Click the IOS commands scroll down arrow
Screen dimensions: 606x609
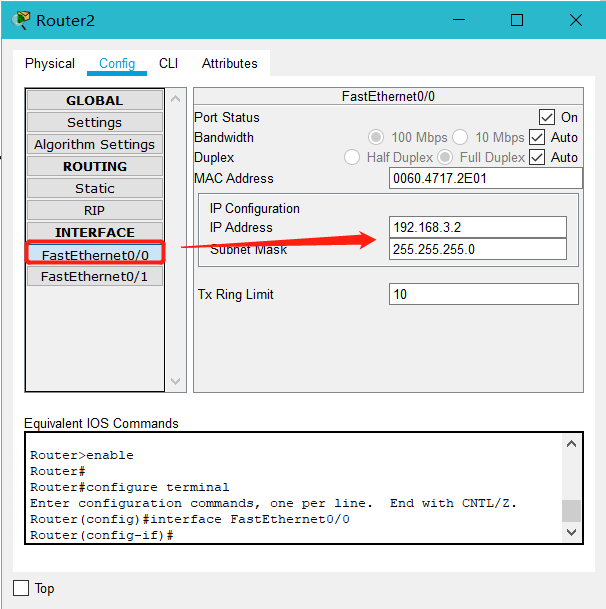coord(571,532)
